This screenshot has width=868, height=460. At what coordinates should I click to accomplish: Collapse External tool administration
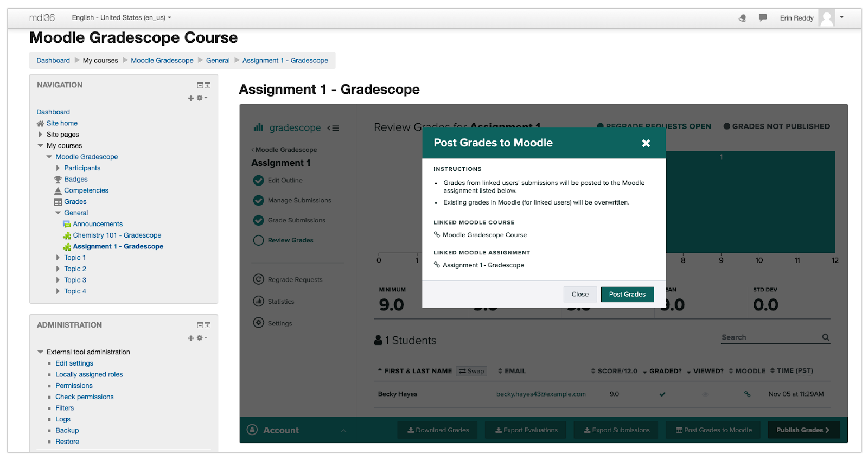click(x=40, y=352)
